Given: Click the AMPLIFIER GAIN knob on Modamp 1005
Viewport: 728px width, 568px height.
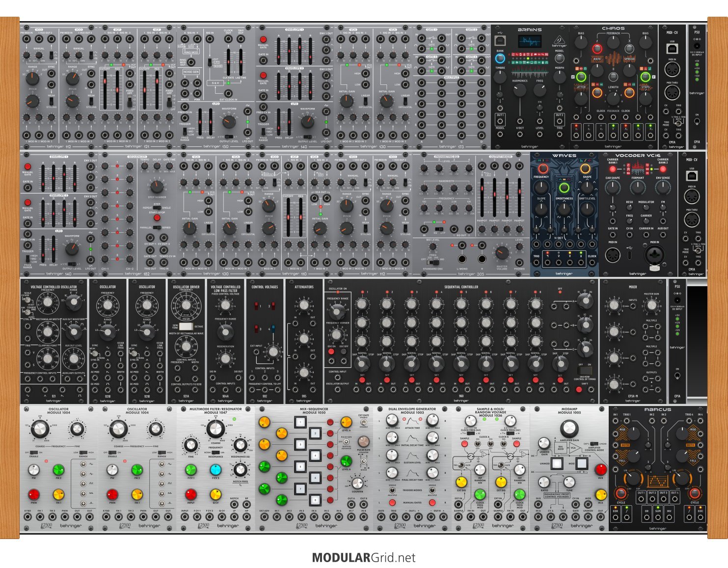Looking at the screenshot, I should [x=569, y=429].
